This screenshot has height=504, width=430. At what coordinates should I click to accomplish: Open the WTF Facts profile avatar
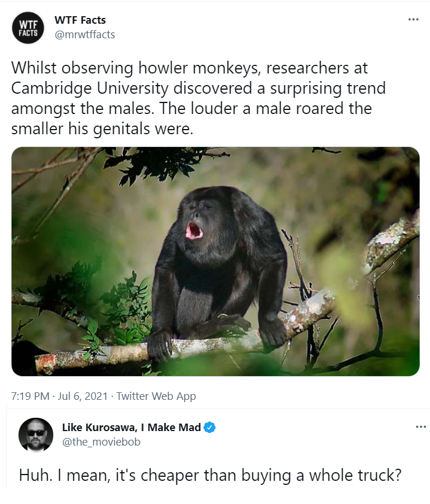[x=28, y=28]
